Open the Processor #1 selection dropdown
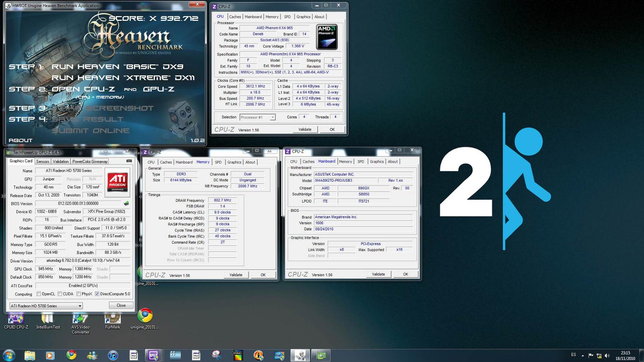Screen dimensions: 644x362 (x=257, y=117)
